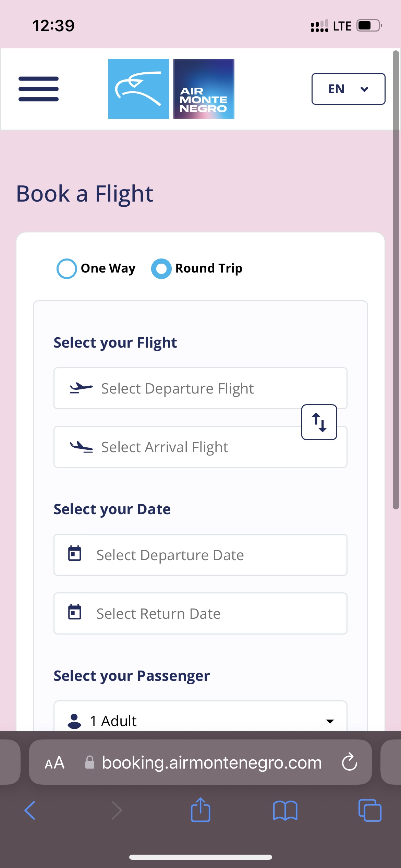The width and height of the screenshot is (401, 868).
Task: Tap the arrival plane icon
Action: pyautogui.click(x=81, y=447)
